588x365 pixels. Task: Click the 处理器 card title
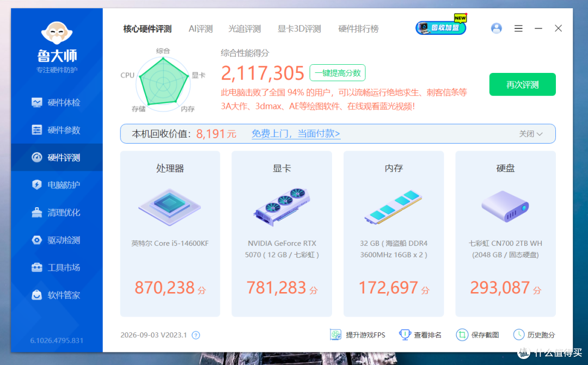(170, 168)
